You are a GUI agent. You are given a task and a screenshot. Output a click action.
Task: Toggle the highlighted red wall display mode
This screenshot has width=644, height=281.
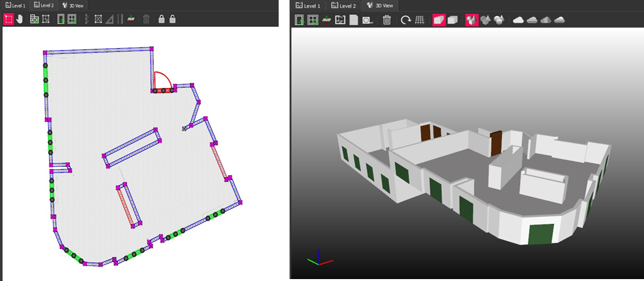439,20
